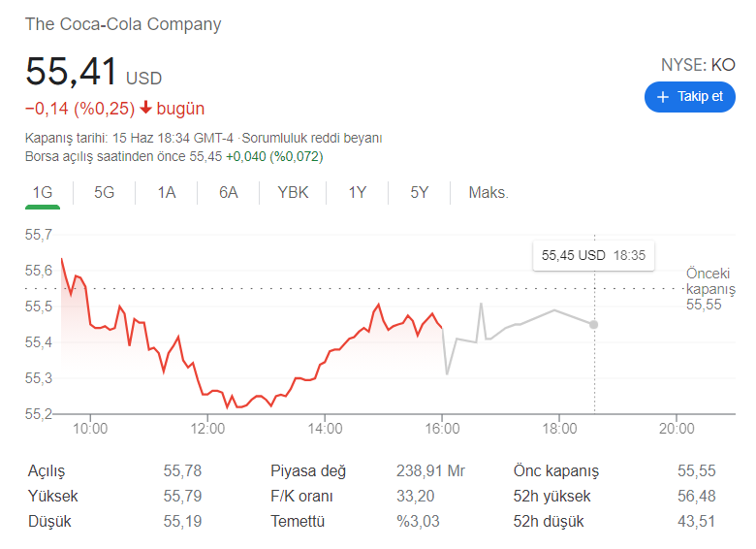Select the 1G time range tab
The width and height of the screenshot is (756, 549).
coord(43,192)
